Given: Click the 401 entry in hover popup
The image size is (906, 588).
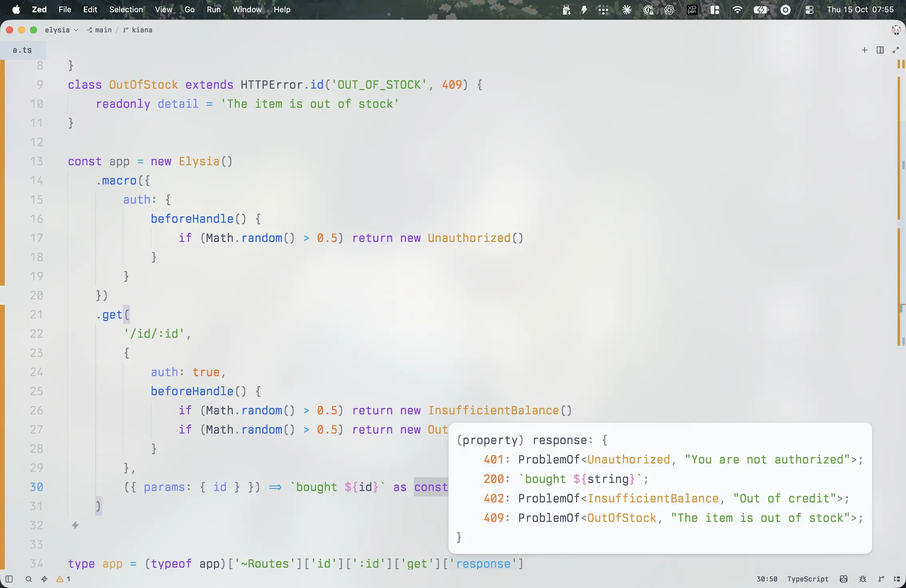Looking at the screenshot, I should [674, 459].
